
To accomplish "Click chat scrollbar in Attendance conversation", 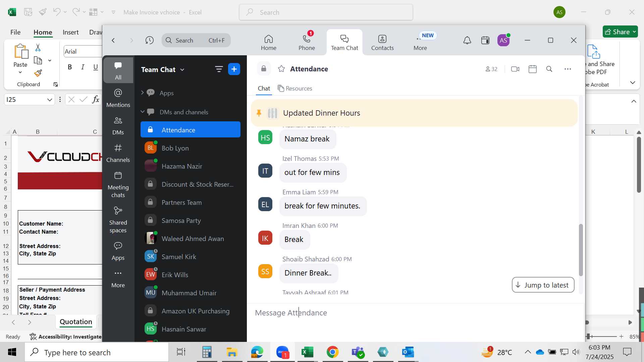I will (581, 250).
